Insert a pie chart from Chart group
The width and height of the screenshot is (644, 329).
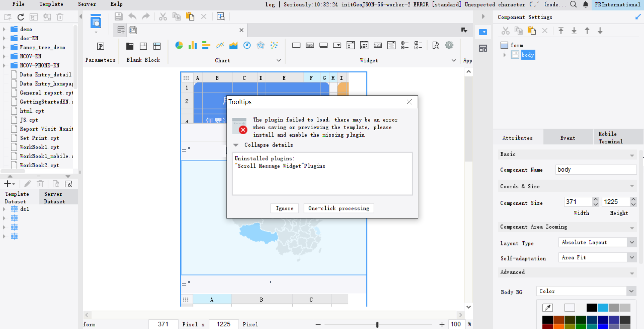point(179,45)
